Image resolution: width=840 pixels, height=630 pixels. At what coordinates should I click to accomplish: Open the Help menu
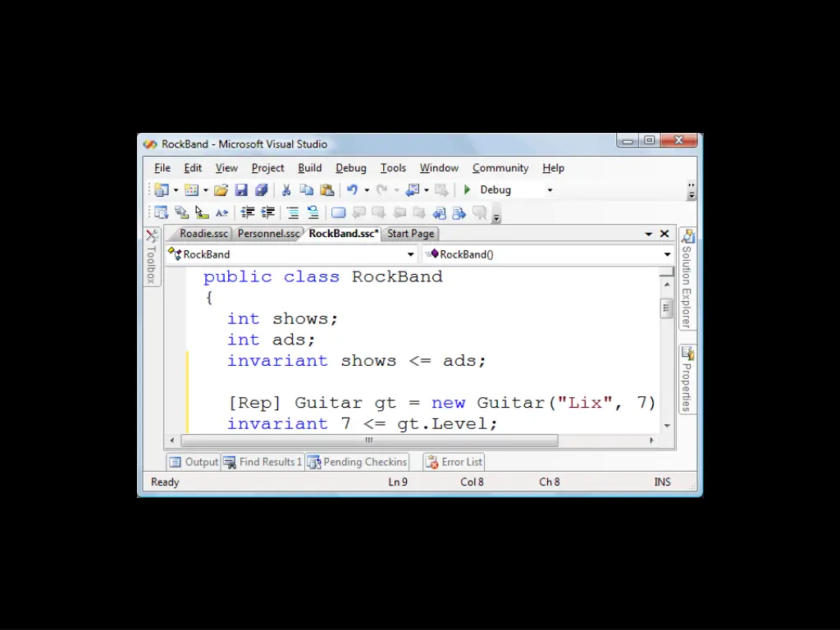[x=554, y=167]
